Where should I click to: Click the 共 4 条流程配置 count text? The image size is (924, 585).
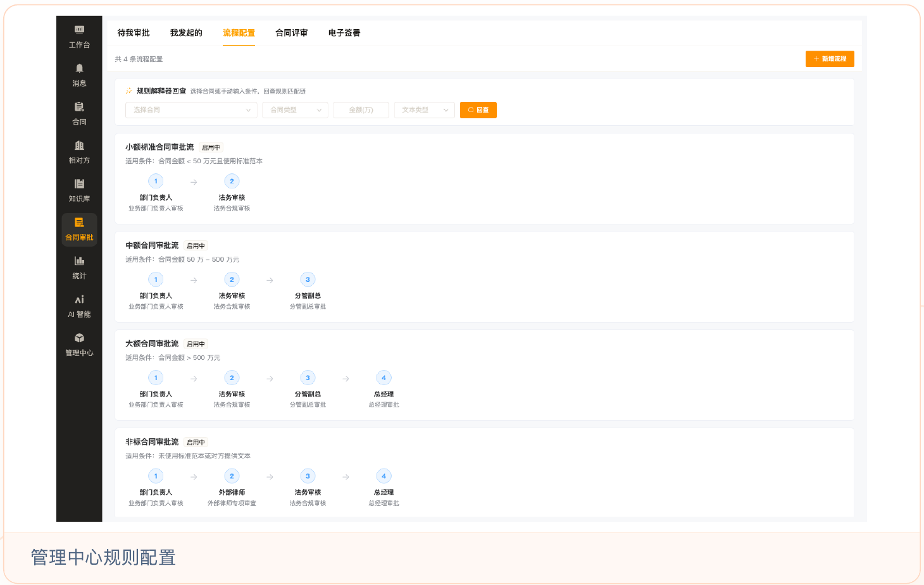click(139, 59)
